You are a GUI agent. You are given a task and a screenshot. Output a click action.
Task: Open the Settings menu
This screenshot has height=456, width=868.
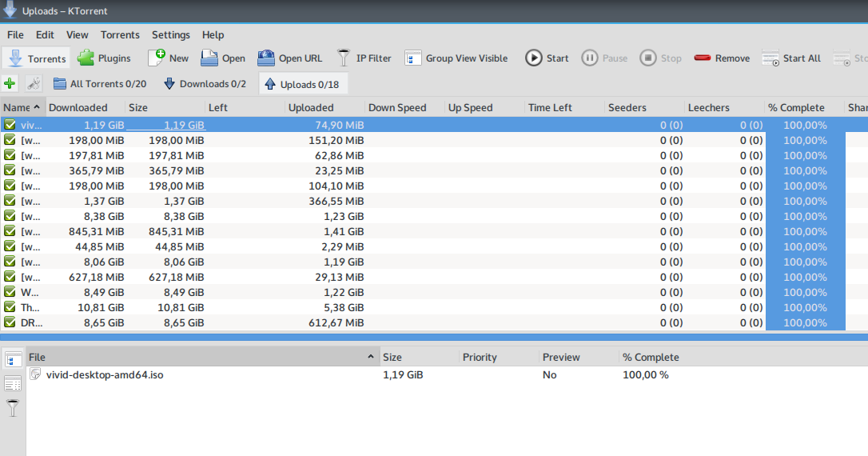(x=170, y=35)
